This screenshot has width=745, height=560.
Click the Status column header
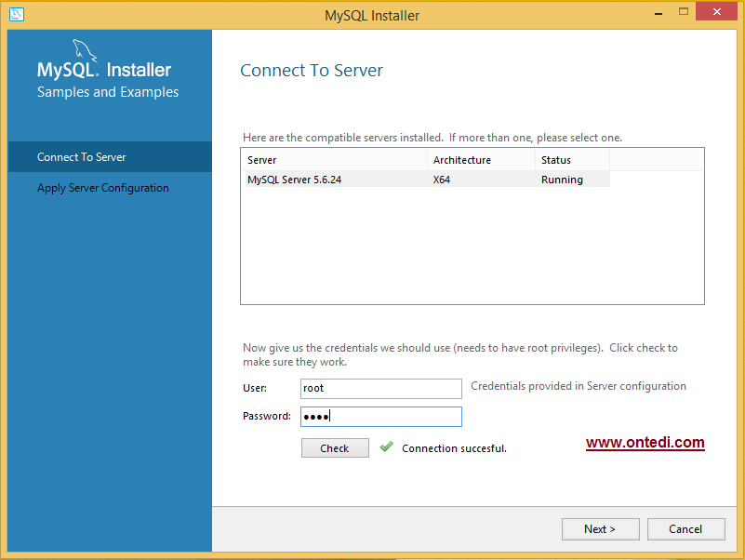pyautogui.click(x=573, y=160)
